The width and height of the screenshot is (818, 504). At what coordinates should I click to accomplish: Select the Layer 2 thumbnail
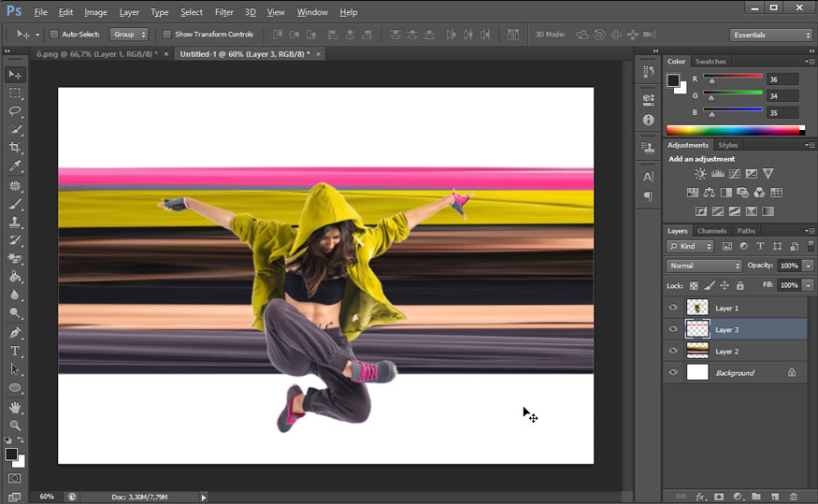tap(697, 351)
